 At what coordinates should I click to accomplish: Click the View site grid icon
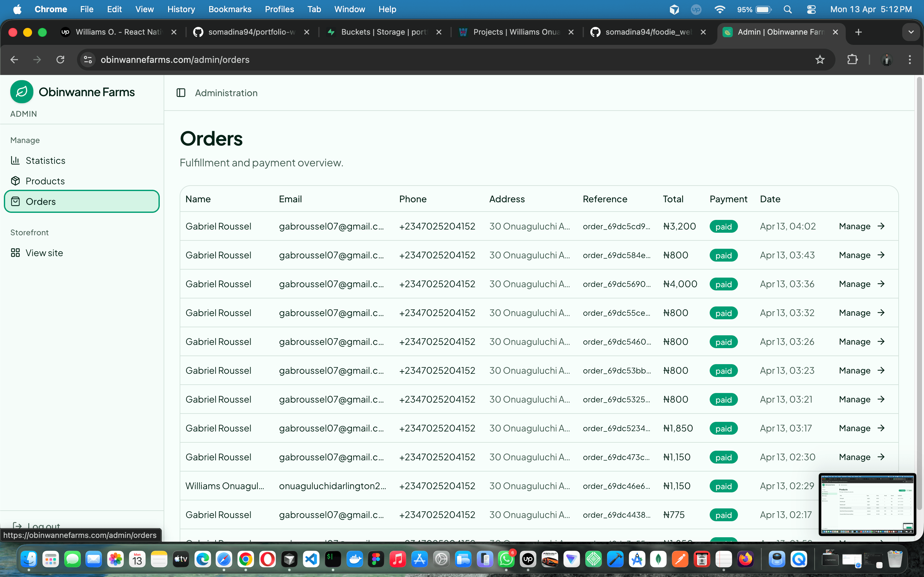click(16, 252)
